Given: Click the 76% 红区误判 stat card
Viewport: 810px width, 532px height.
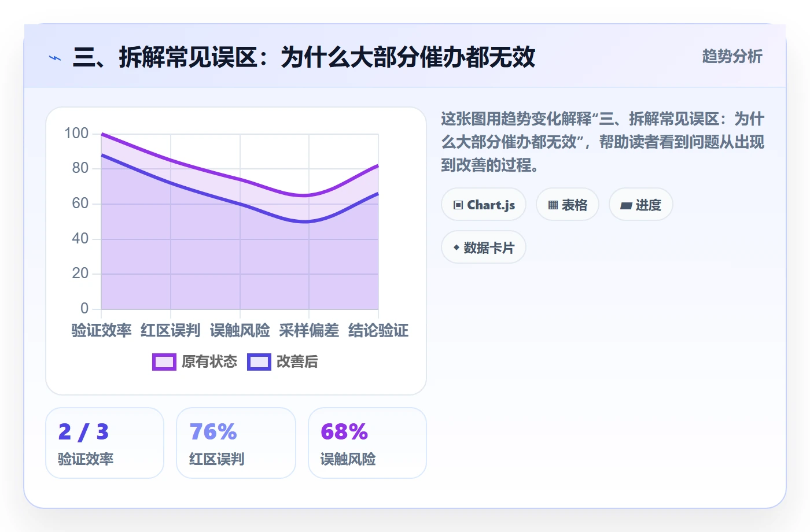Looking at the screenshot, I should click(x=236, y=443).
